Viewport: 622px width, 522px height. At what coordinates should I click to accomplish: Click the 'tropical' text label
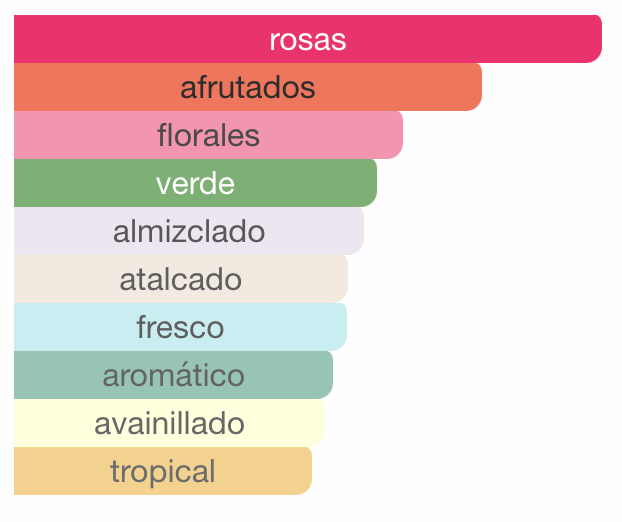163,471
